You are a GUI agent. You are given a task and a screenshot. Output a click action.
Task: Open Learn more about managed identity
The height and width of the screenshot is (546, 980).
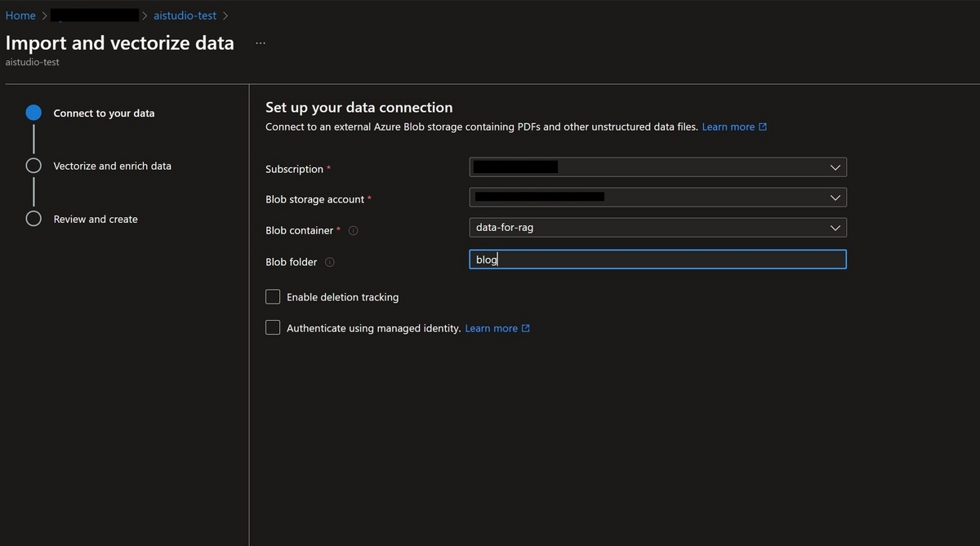[x=491, y=329]
